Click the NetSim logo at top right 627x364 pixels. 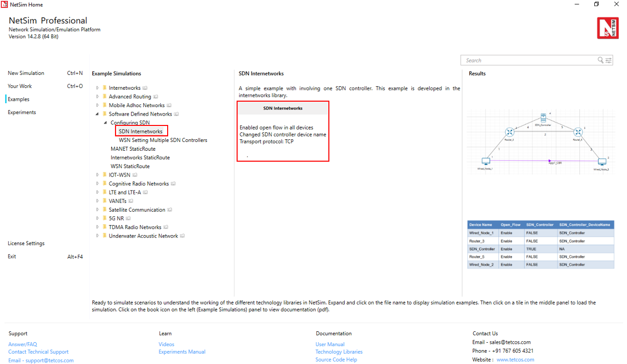[x=608, y=28]
